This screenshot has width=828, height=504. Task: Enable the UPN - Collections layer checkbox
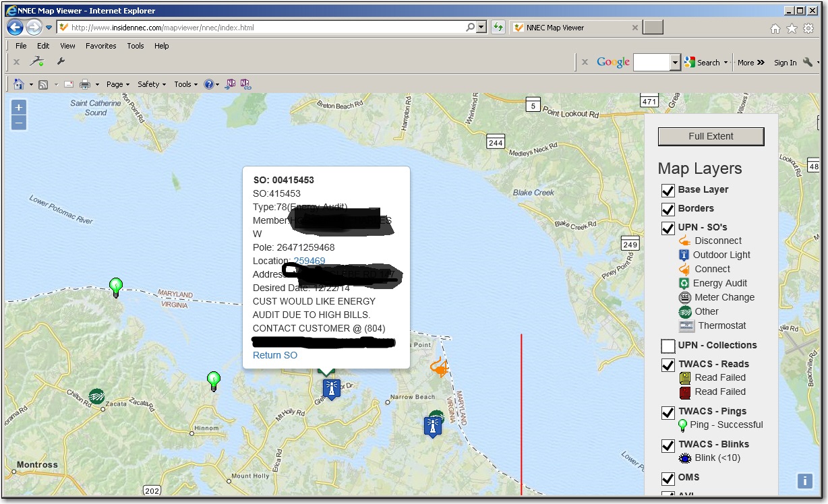click(x=668, y=346)
